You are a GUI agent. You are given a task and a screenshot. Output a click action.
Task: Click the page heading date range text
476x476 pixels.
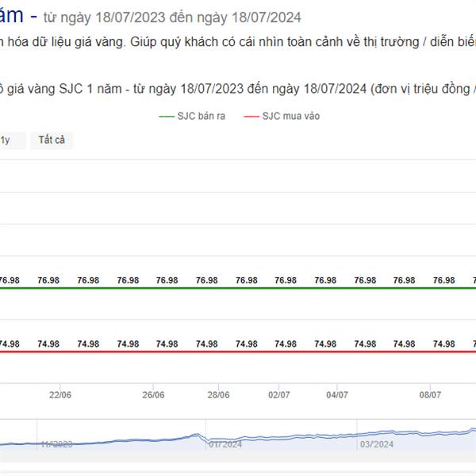172,17
